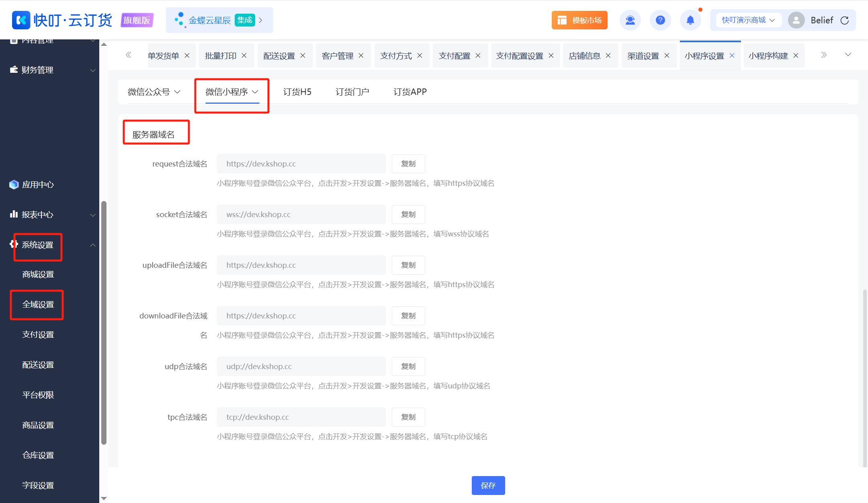
Task: Open the 全域设置 menu item
Action: (x=38, y=304)
